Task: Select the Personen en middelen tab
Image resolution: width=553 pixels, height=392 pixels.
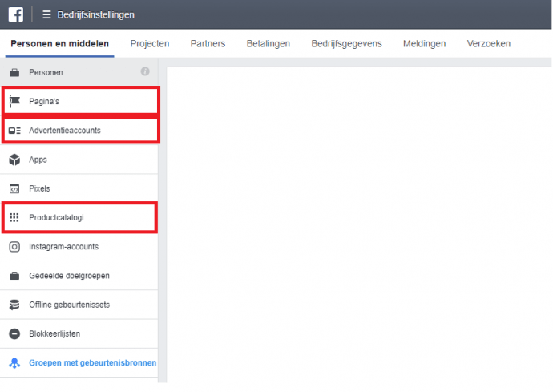Action: tap(59, 44)
